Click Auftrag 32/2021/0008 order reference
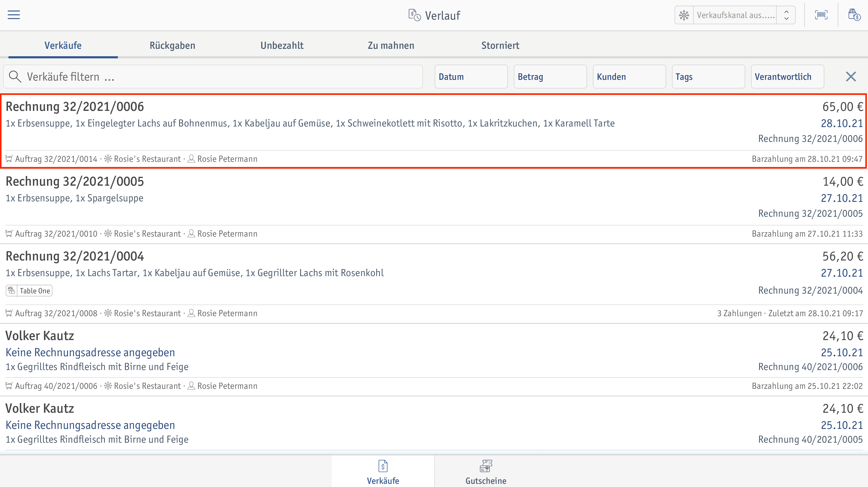The width and height of the screenshot is (868, 487). tap(56, 313)
